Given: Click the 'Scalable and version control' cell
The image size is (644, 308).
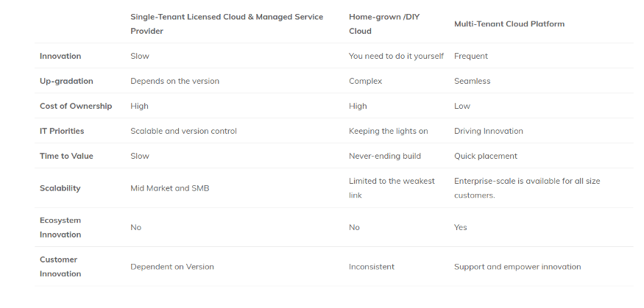Looking at the screenshot, I should point(183,131).
